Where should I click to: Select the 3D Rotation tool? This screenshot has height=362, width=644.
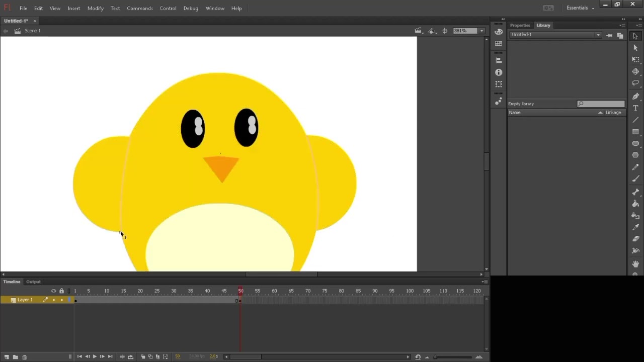(x=635, y=71)
